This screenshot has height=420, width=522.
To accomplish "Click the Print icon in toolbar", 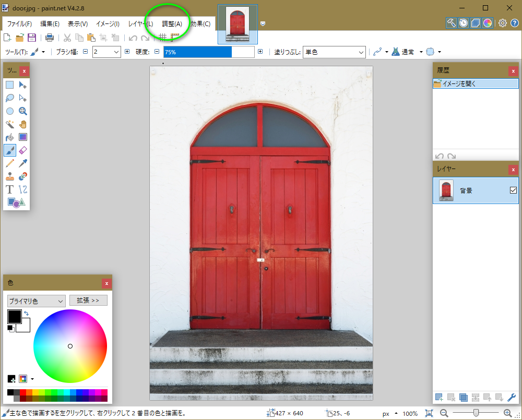I will (50, 38).
